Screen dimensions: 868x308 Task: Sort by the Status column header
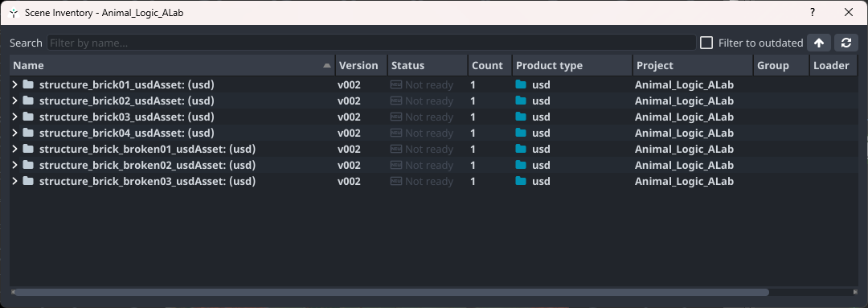(x=428, y=65)
